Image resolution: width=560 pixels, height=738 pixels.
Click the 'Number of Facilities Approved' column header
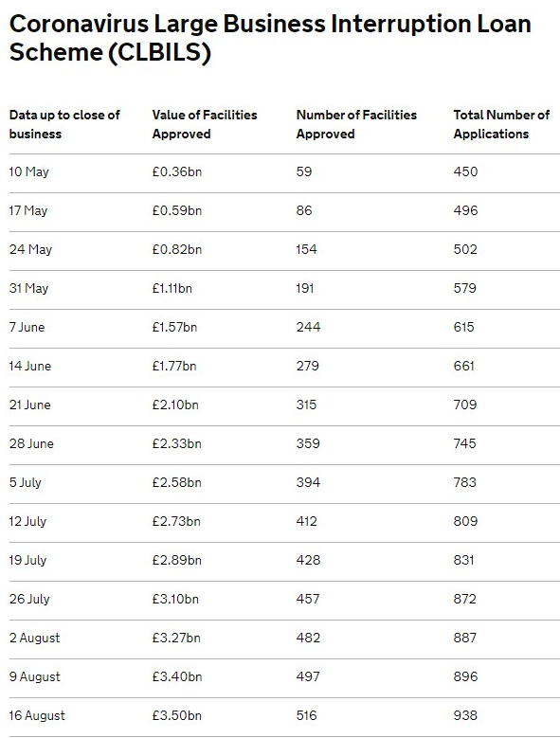click(x=356, y=124)
